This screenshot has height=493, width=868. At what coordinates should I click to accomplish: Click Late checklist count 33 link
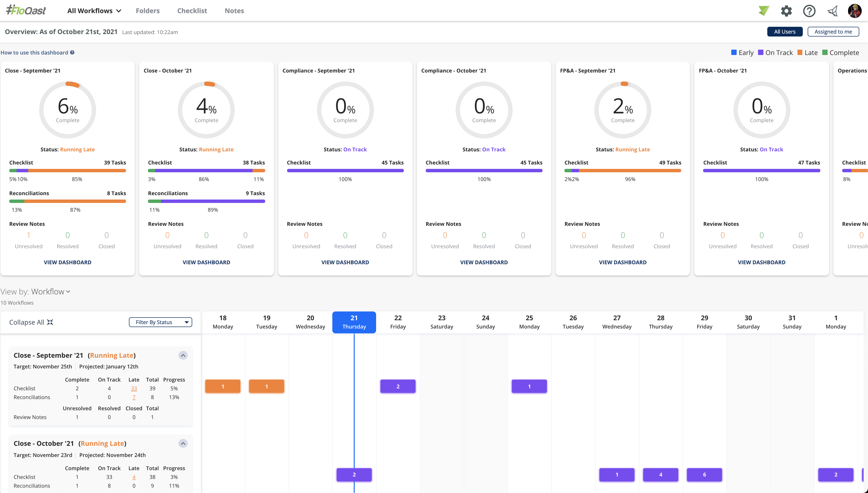tap(134, 388)
